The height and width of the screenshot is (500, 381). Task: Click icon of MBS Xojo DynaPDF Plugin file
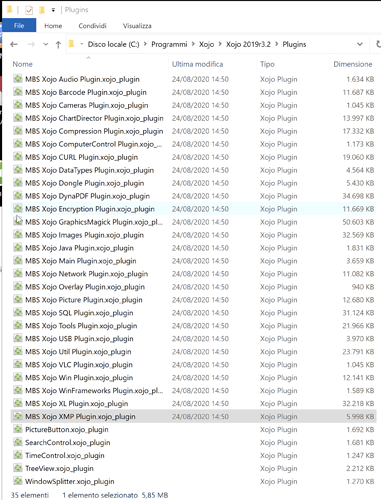[18, 196]
